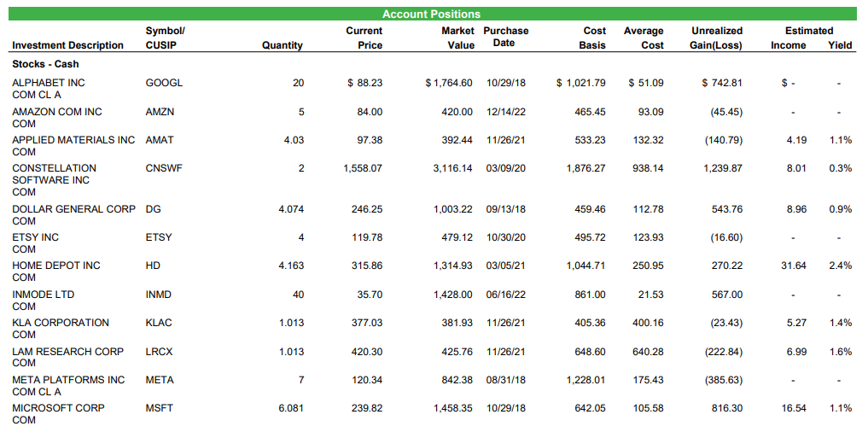The height and width of the screenshot is (432, 868).
Task: Click Lam Research loss (222.84)
Action: pos(724,352)
